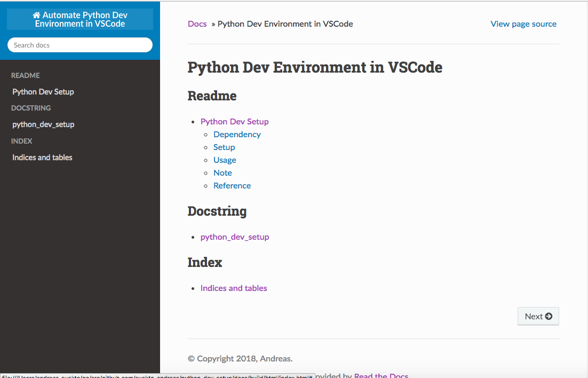Open the Usage section link

point(225,160)
